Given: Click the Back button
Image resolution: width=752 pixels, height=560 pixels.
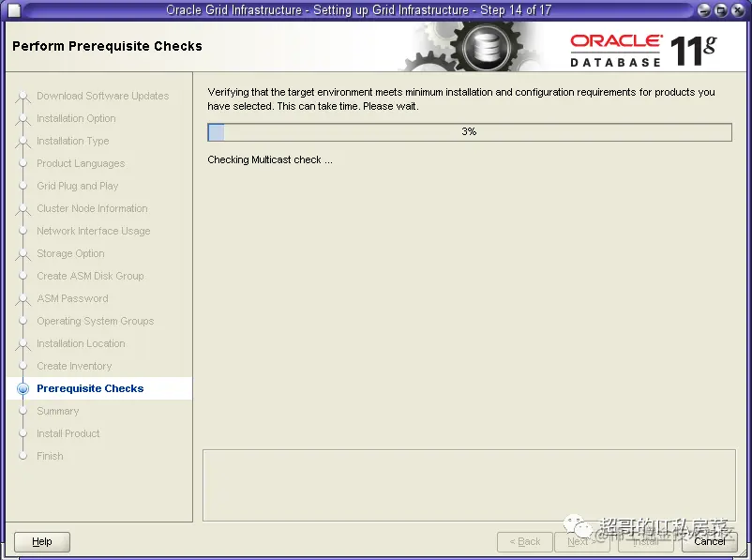Looking at the screenshot, I should point(525,542).
